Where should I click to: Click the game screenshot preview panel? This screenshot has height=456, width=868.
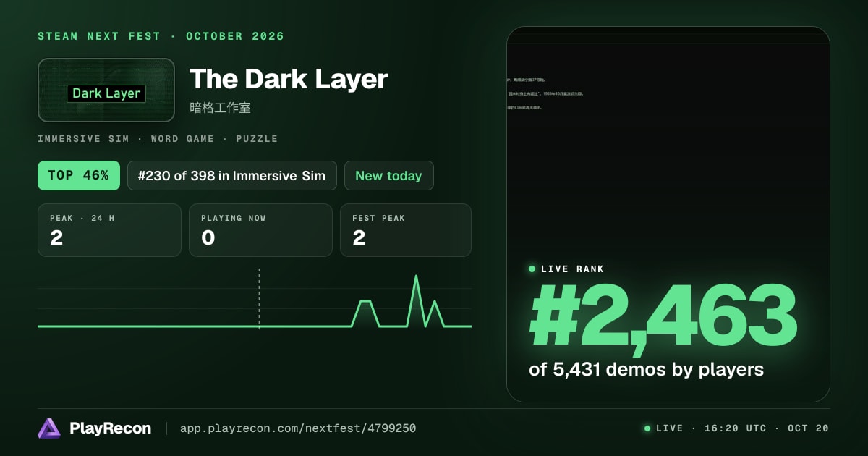[668, 214]
